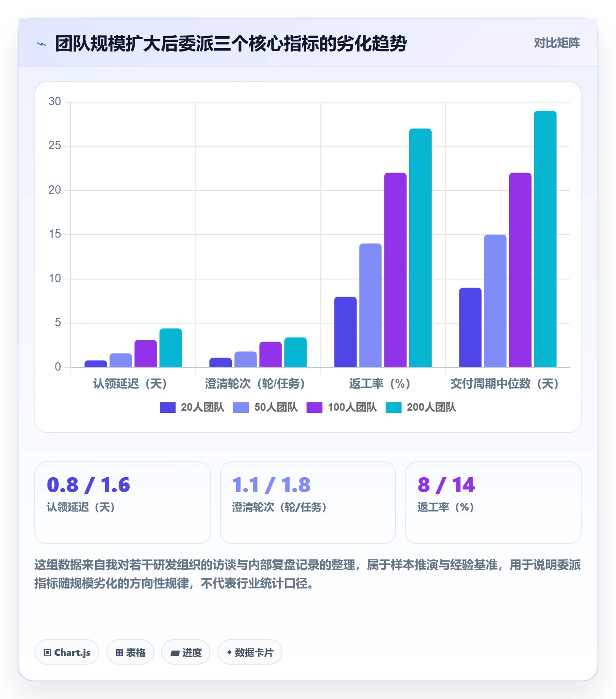Click the 50人团队 bar under 返工率
The height and width of the screenshot is (699, 616).
coord(370,305)
